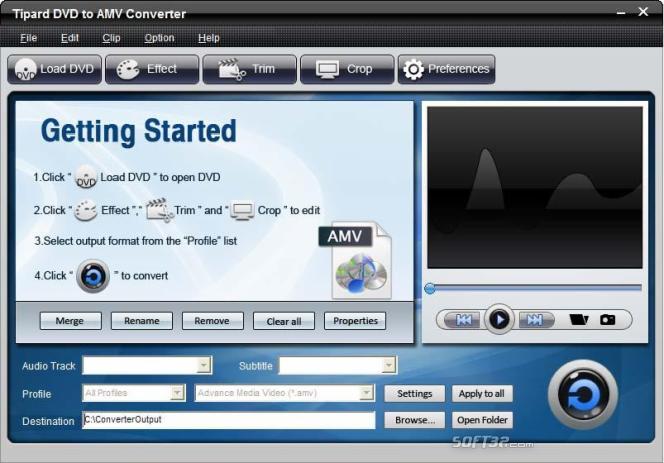Click the Load DVD toolbar button
Screen dimensions: 664x463
coord(55,69)
